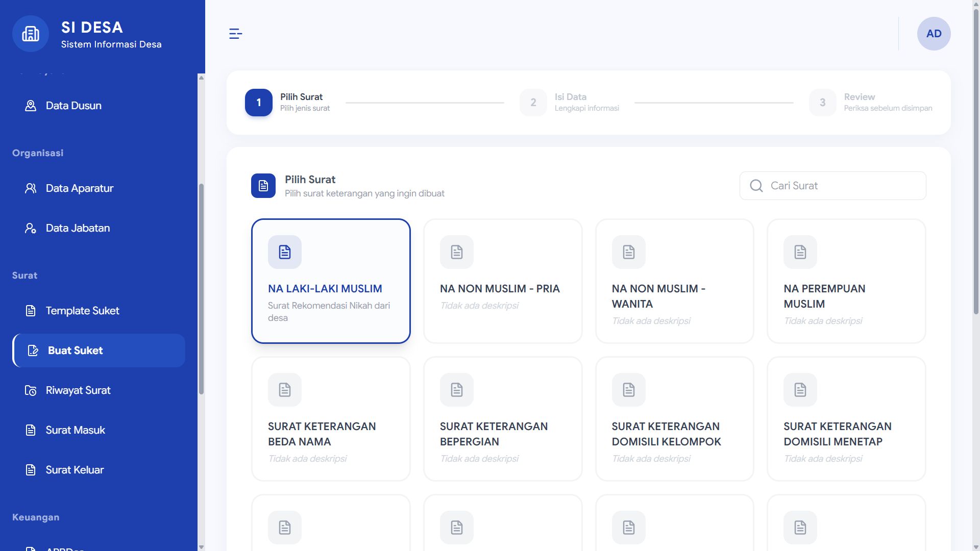Click the Template Suket document icon
The width and height of the screenshot is (980, 551).
pos(31,311)
